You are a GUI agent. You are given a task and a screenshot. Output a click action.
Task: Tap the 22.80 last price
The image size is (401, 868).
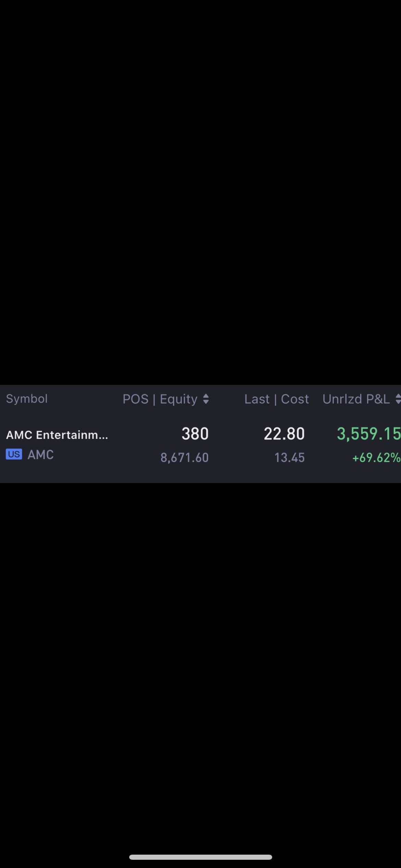pos(284,434)
